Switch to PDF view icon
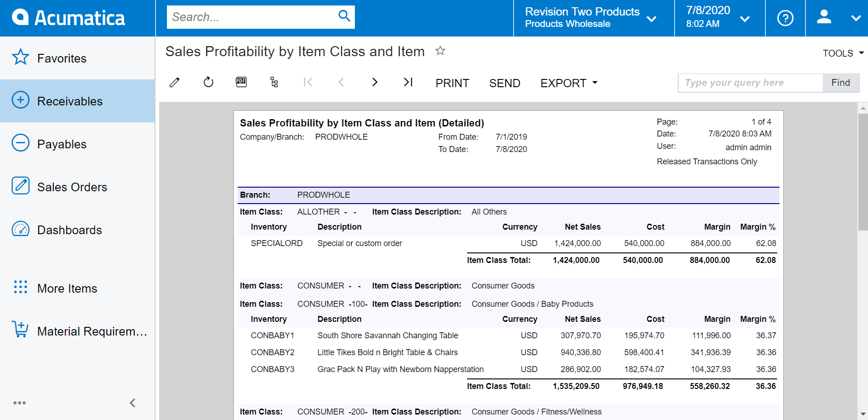The width and height of the screenshot is (868, 420). (241, 82)
